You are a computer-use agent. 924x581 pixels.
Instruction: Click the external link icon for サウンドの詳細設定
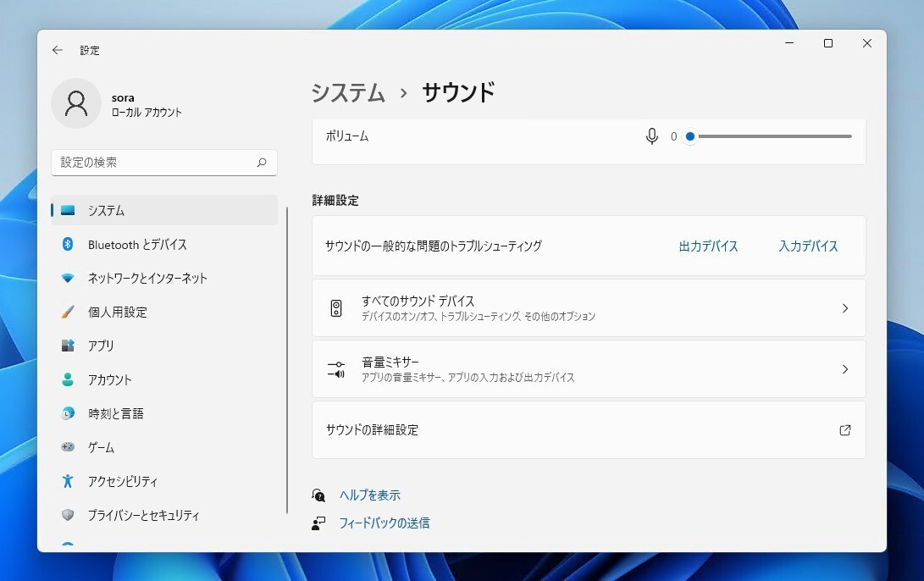point(845,430)
